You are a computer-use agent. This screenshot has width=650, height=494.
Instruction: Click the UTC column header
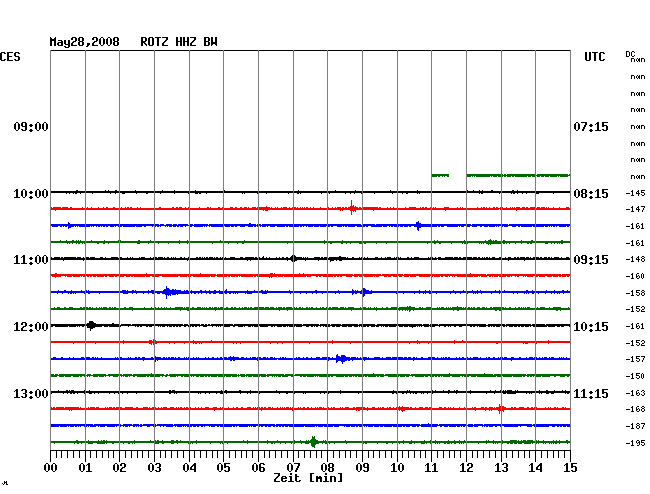click(x=595, y=57)
